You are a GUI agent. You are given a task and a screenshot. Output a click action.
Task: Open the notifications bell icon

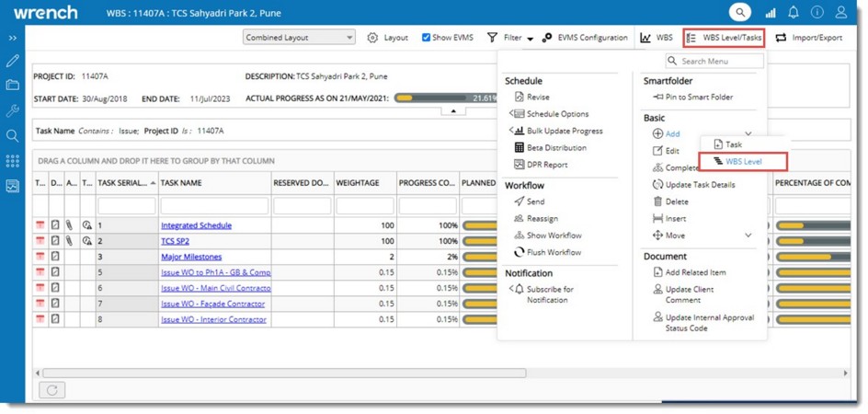click(x=794, y=13)
